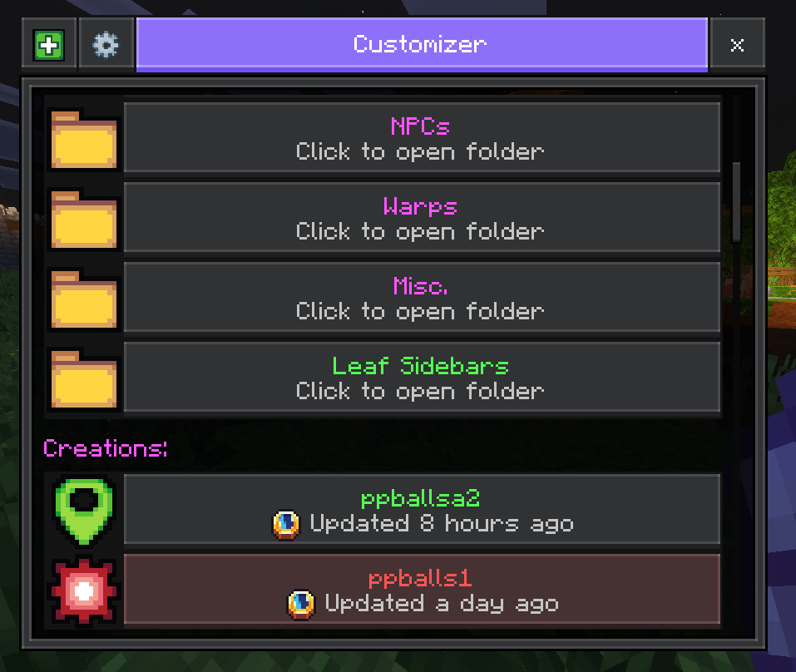Click the green map pin icon
The width and height of the screenshot is (796, 672).
[x=84, y=511]
